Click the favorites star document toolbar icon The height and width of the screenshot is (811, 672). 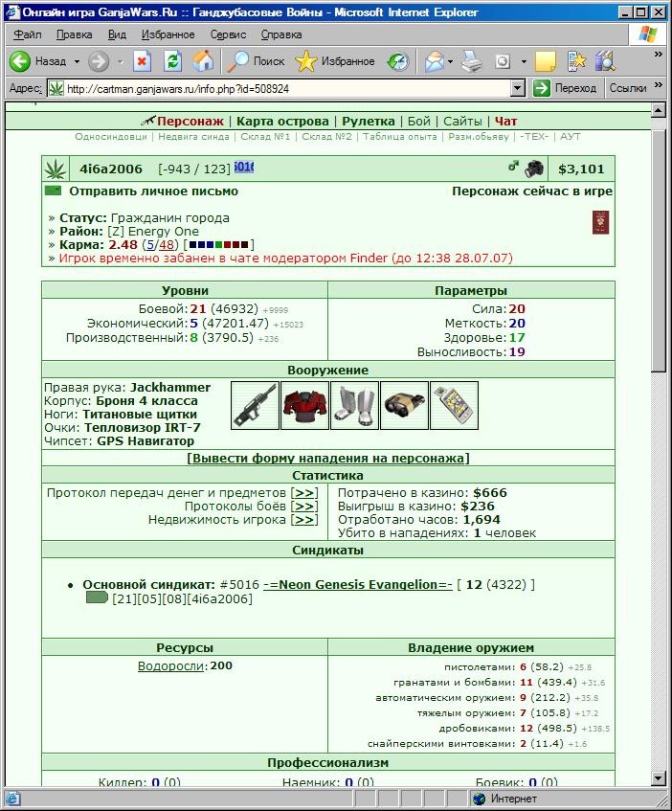click(577, 61)
